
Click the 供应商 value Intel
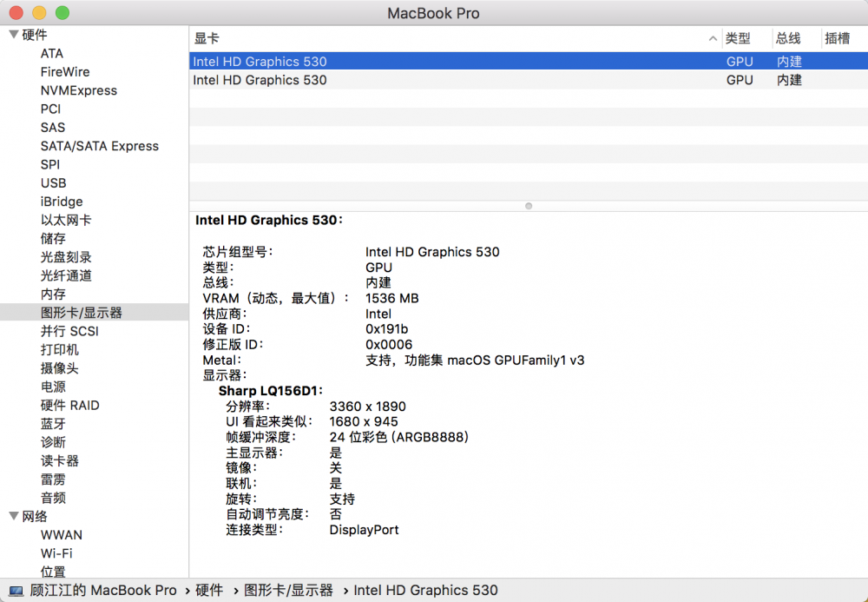click(x=378, y=314)
